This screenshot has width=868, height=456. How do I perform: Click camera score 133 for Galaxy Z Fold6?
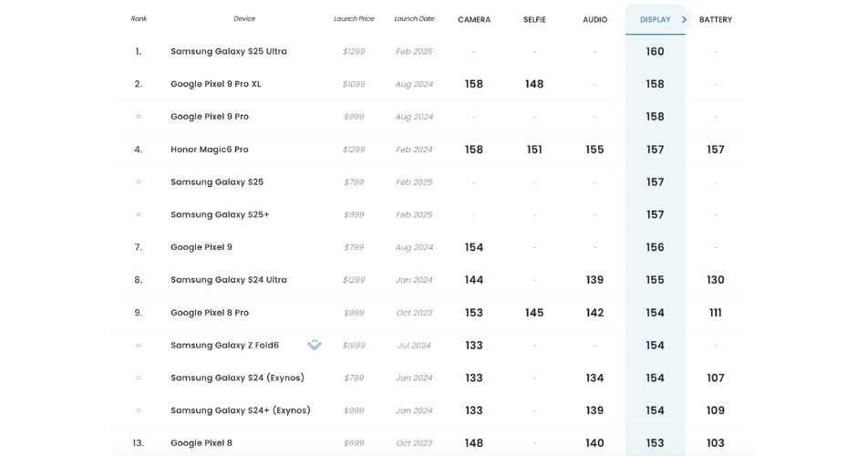pos(474,346)
